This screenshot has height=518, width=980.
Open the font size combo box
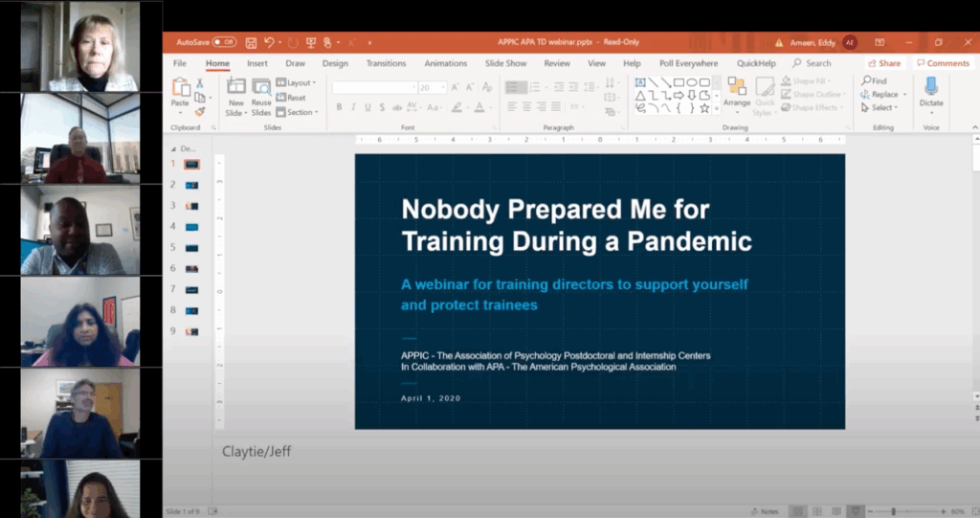[x=430, y=87]
